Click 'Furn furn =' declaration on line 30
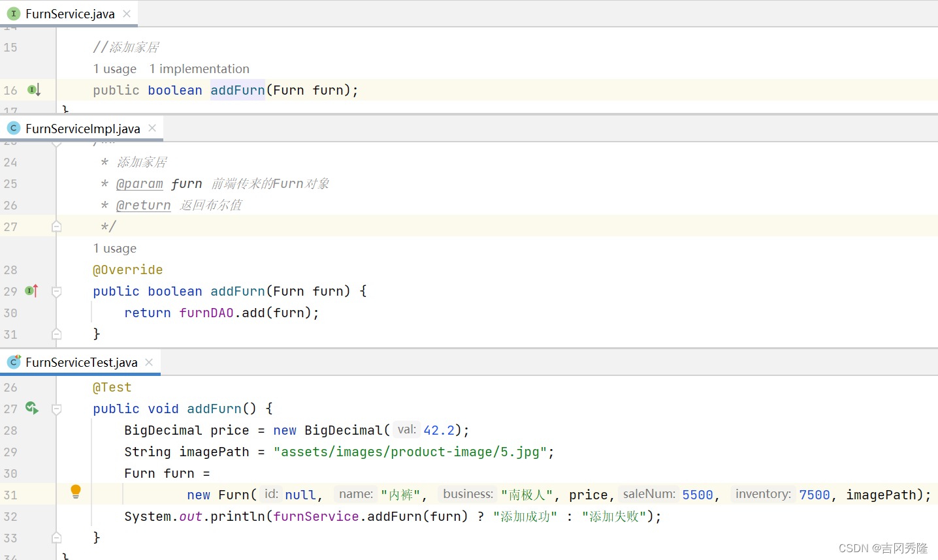 [x=167, y=473]
